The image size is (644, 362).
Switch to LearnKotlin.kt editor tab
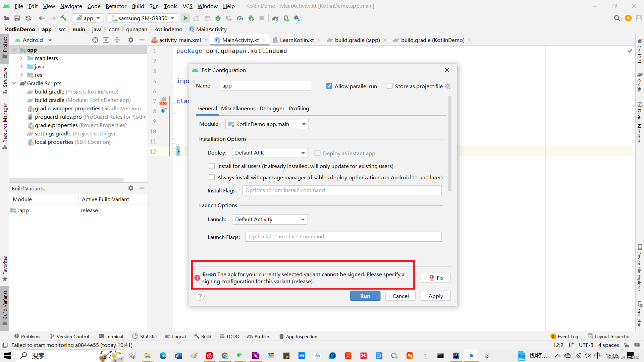click(x=297, y=40)
